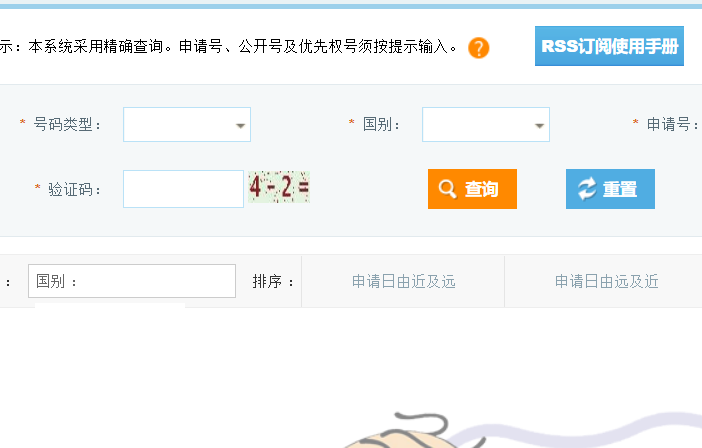This screenshot has width=702, height=448.
Task: Click the blue 重置 button
Action: tap(610, 189)
